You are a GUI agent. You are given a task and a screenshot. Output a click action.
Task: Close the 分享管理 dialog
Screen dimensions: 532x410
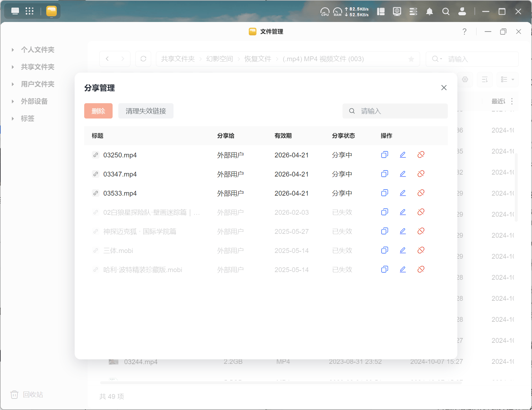pyautogui.click(x=444, y=88)
